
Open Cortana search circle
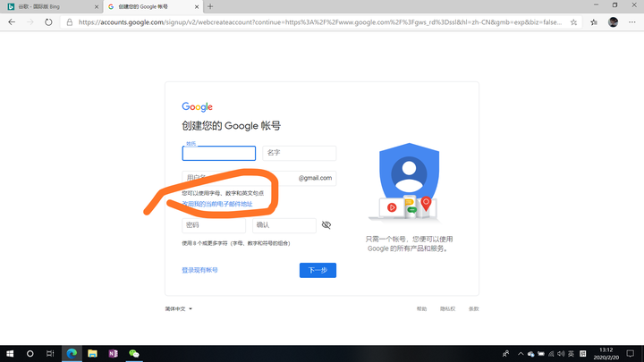pyautogui.click(x=30, y=353)
